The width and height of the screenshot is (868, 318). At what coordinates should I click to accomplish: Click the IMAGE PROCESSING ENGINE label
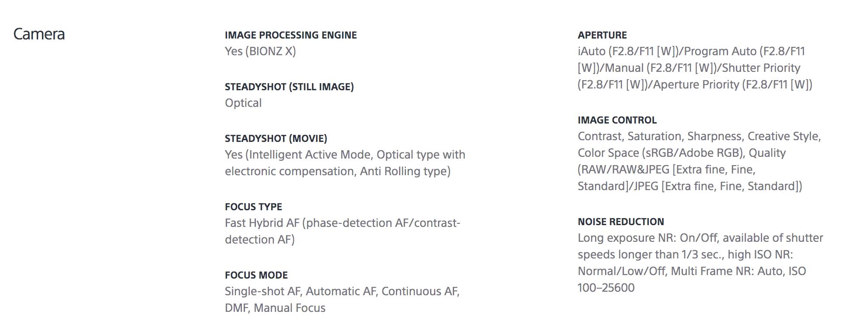290,35
